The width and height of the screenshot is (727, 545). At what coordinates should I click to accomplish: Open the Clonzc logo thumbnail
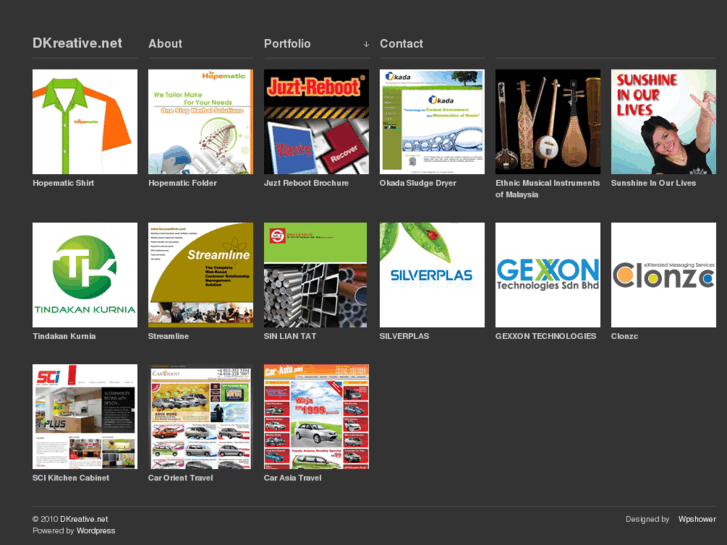coord(663,275)
